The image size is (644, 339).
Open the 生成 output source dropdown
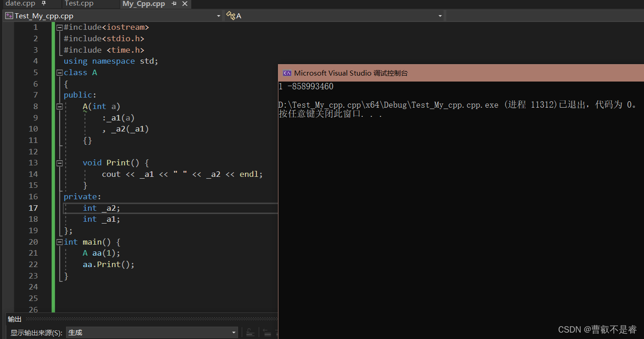pyautogui.click(x=233, y=332)
